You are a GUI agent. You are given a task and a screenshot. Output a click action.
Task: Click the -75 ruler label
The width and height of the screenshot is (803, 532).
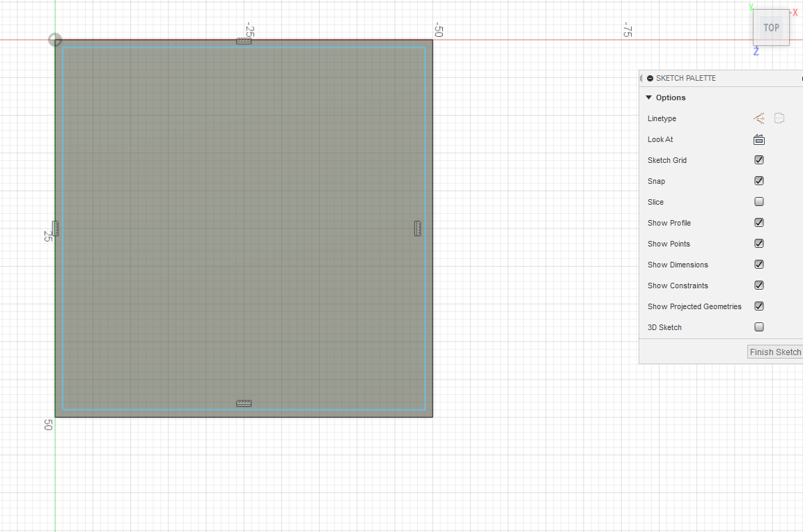click(x=627, y=30)
